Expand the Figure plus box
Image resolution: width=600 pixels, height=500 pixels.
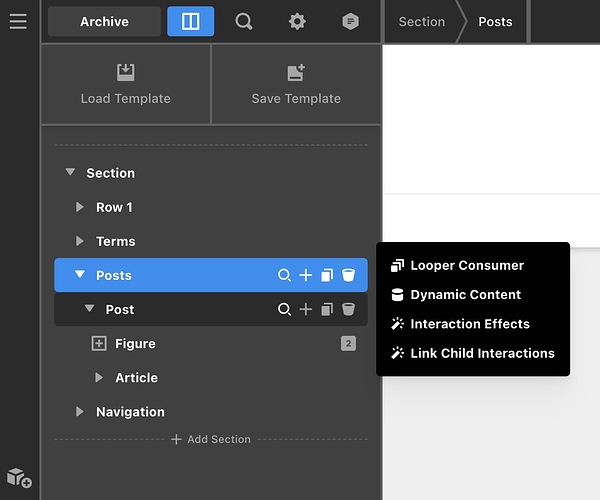coord(99,344)
